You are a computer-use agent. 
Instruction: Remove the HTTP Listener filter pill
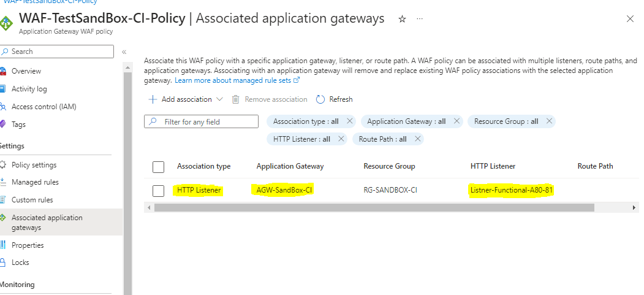click(341, 139)
